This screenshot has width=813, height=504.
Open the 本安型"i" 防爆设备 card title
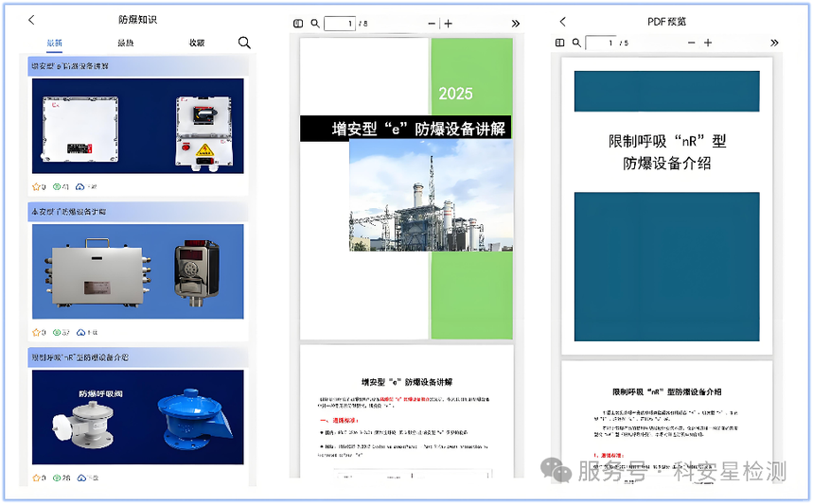68,212
